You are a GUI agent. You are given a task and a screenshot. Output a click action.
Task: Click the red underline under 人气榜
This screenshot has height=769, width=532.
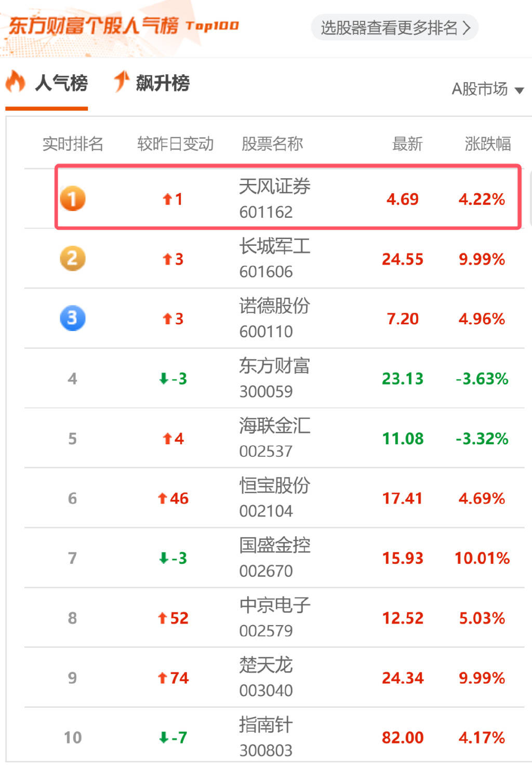coord(47,109)
